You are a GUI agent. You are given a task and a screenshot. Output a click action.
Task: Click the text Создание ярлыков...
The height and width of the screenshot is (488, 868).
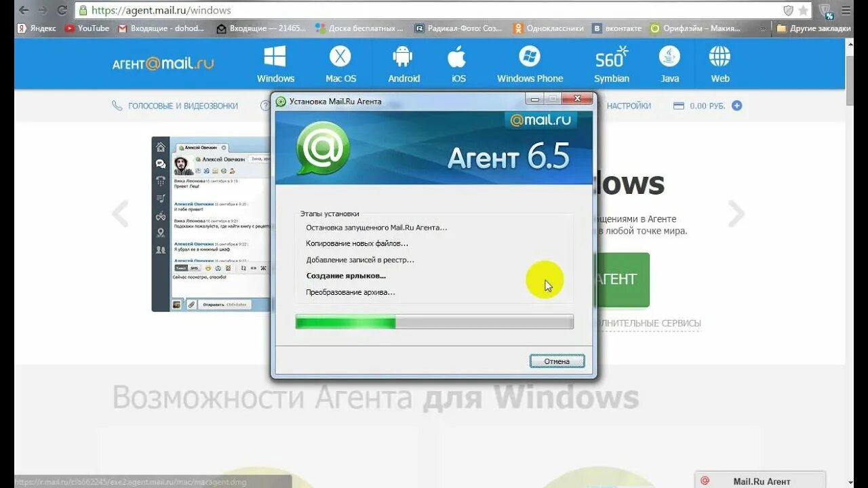coord(346,276)
